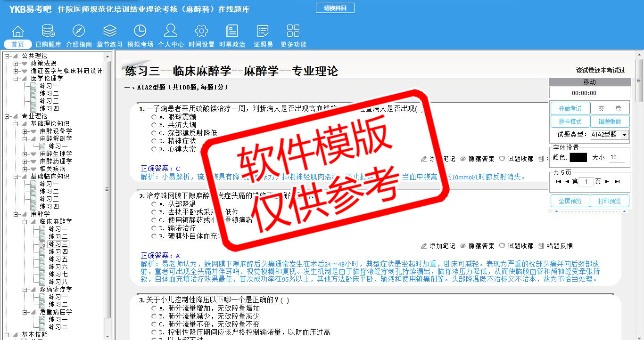This screenshot has width=644, height=340.
Task: Open 章节练习 layers icon
Action: coord(109,32)
